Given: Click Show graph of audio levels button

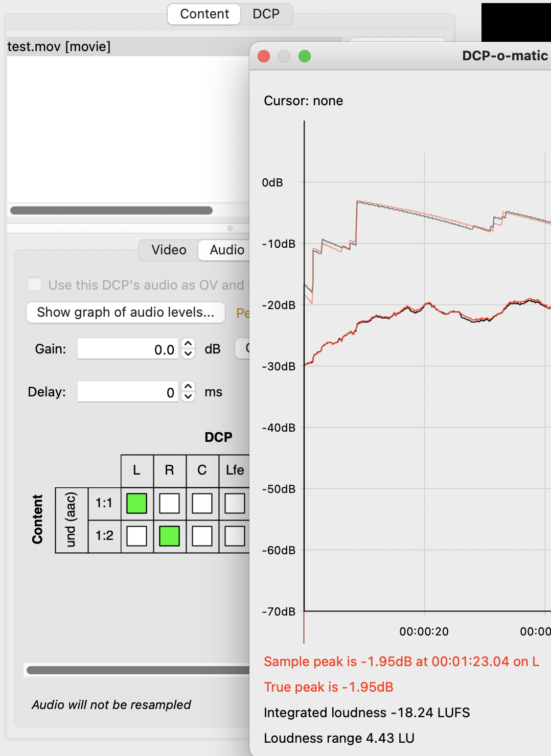Looking at the screenshot, I should (x=126, y=312).
